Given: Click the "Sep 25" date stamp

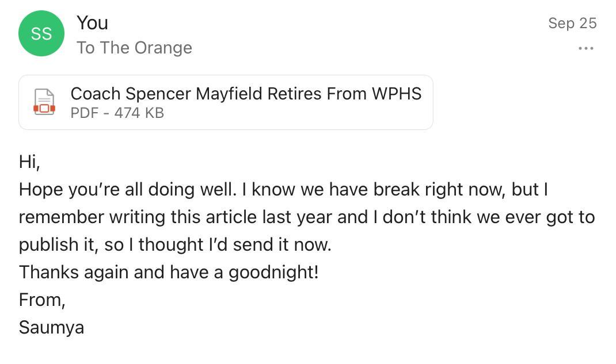Looking at the screenshot, I should click(572, 23).
